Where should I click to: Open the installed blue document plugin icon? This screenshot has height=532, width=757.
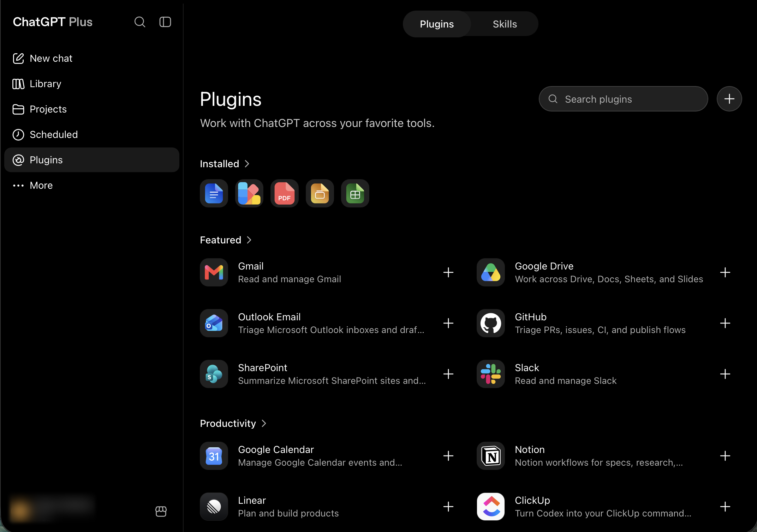click(x=214, y=193)
